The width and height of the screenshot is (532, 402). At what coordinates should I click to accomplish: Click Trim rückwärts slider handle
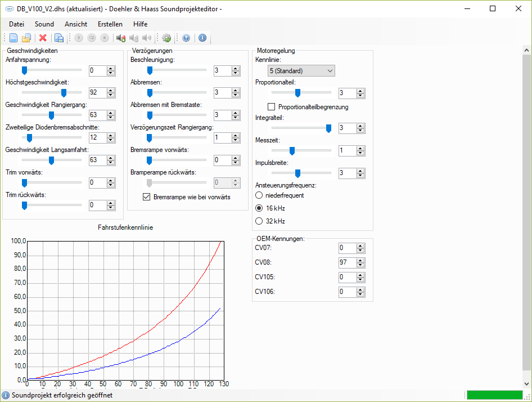(x=24, y=206)
